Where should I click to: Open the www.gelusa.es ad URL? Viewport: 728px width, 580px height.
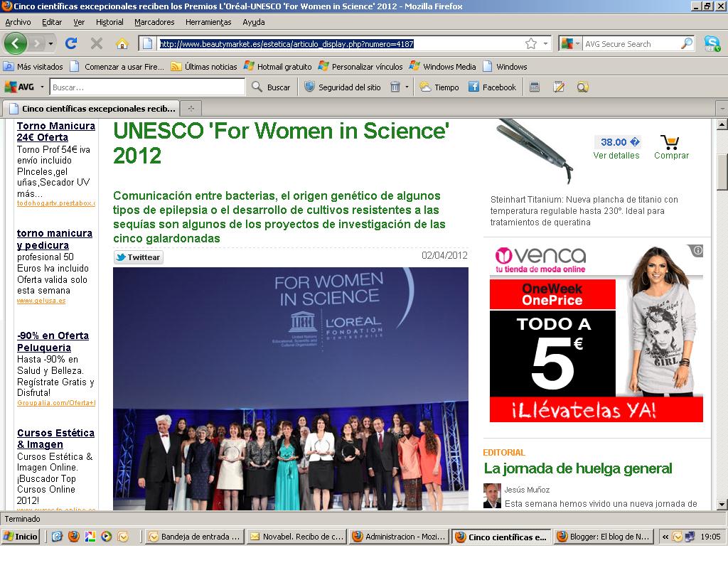coord(41,301)
